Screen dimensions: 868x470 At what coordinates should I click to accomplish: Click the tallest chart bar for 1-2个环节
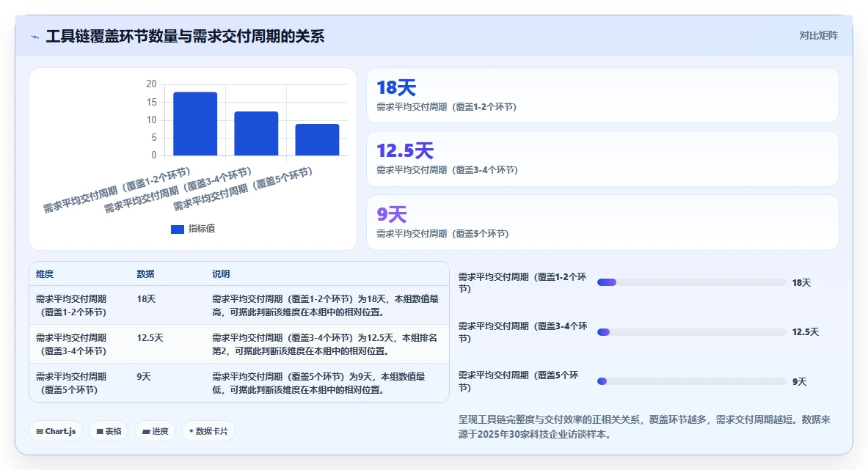tap(195, 124)
